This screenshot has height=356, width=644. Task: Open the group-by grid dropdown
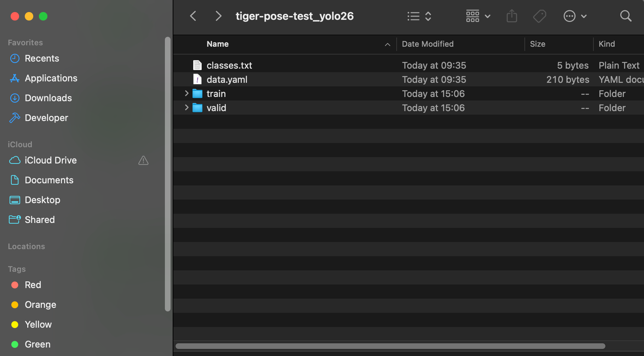478,16
